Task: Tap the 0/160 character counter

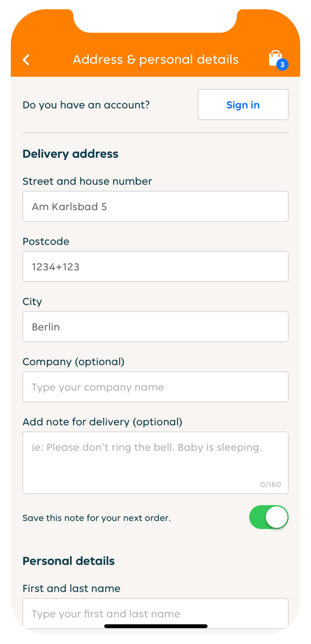Action: (271, 484)
